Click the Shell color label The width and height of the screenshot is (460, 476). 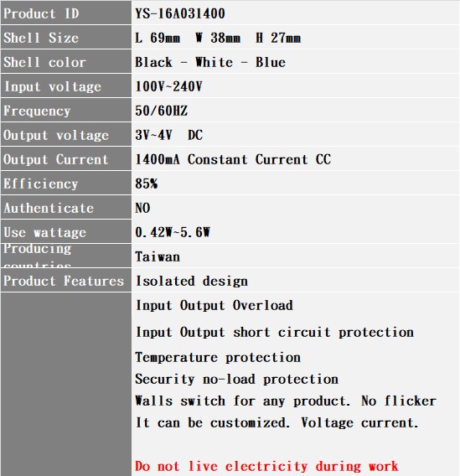44,62
